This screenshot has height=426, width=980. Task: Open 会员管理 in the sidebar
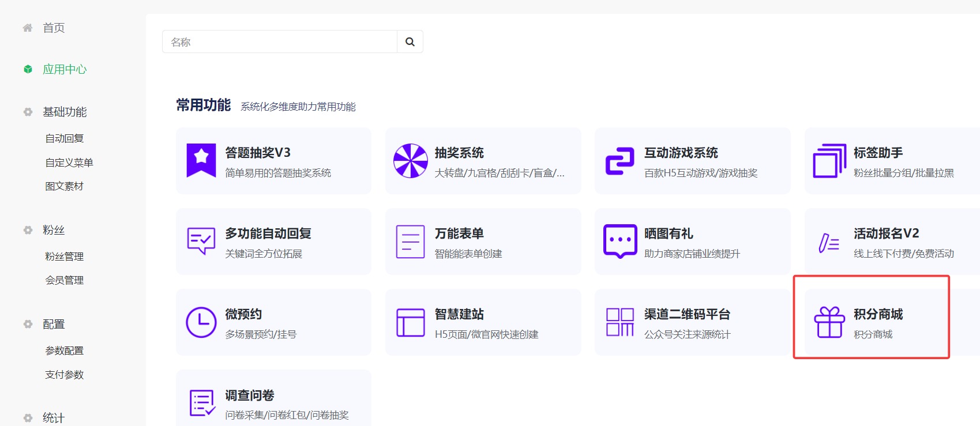pos(64,280)
